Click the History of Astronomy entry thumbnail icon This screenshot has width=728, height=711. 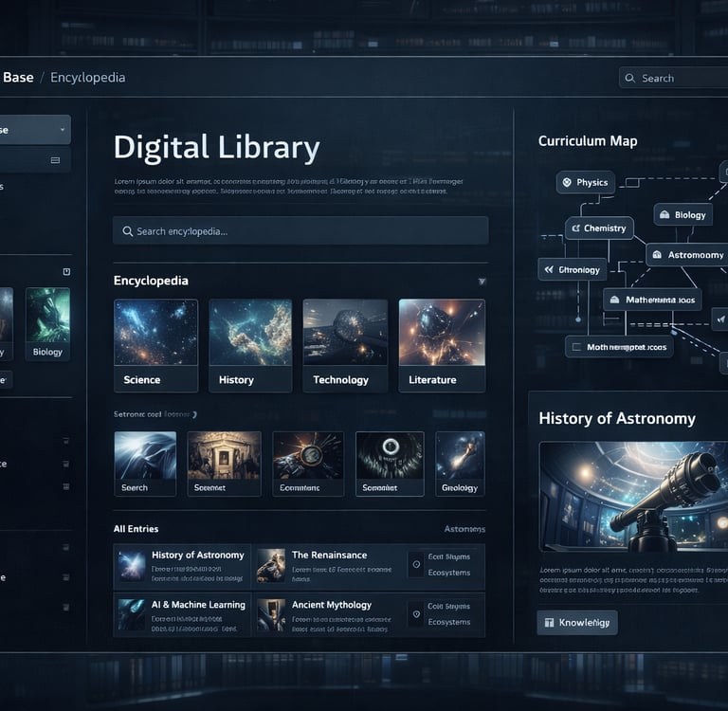tap(132, 566)
